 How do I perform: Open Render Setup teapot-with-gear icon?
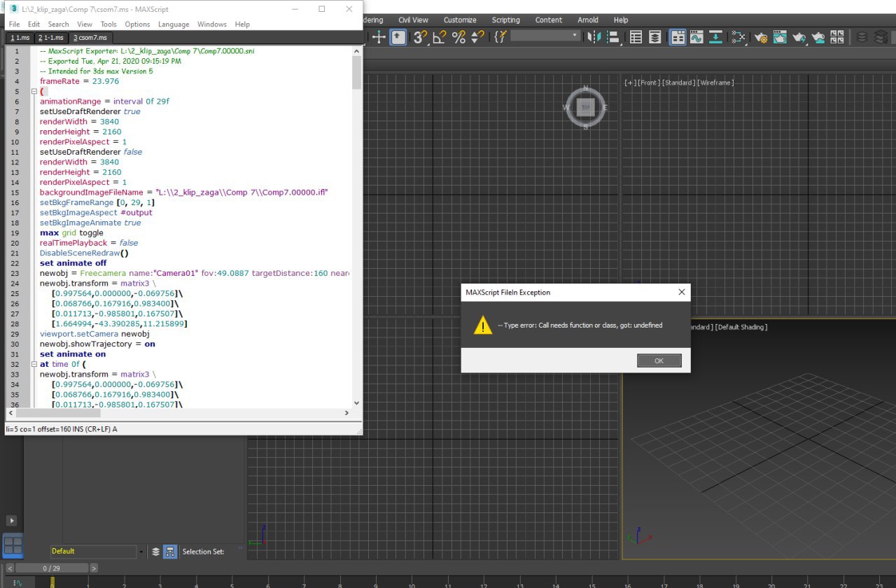(761, 37)
